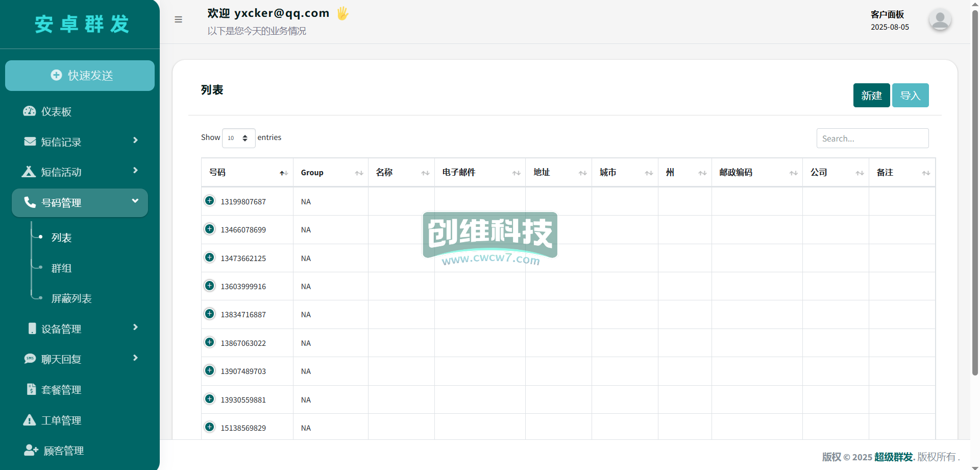This screenshot has width=980, height=470.
Task: Sort table by 号码 column arrows
Action: [x=284, y=173]
